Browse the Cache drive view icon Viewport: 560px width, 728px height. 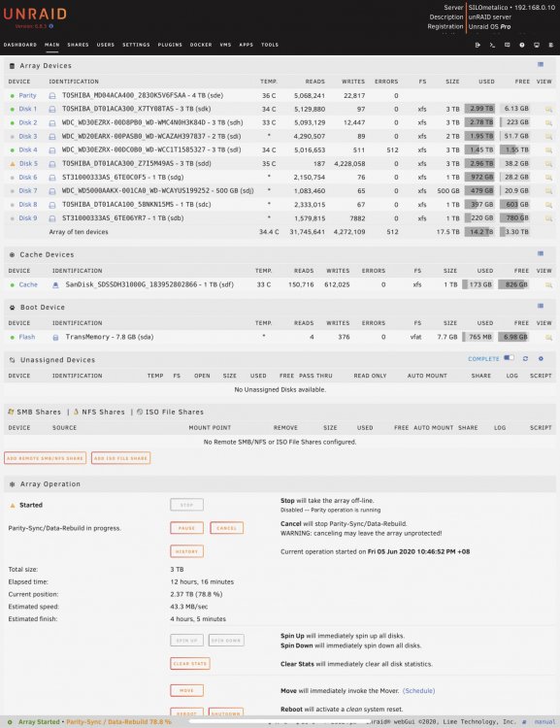point(548,284)
